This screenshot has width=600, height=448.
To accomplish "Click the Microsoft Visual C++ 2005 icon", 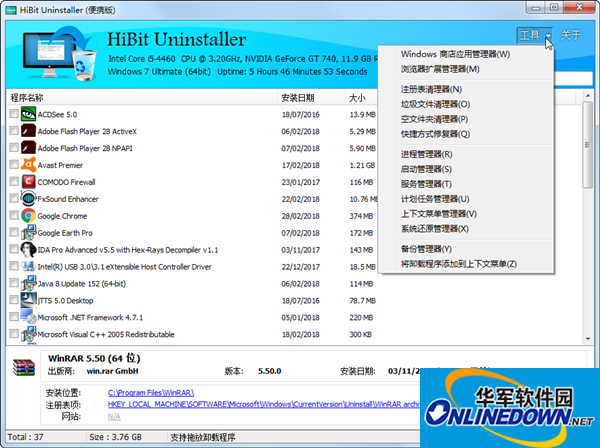I will (28, 334).
